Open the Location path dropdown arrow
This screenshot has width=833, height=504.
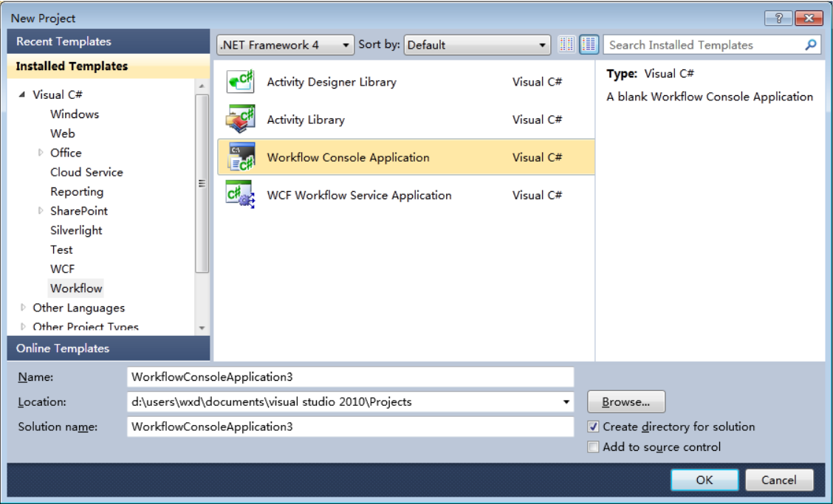pos(566,402)
